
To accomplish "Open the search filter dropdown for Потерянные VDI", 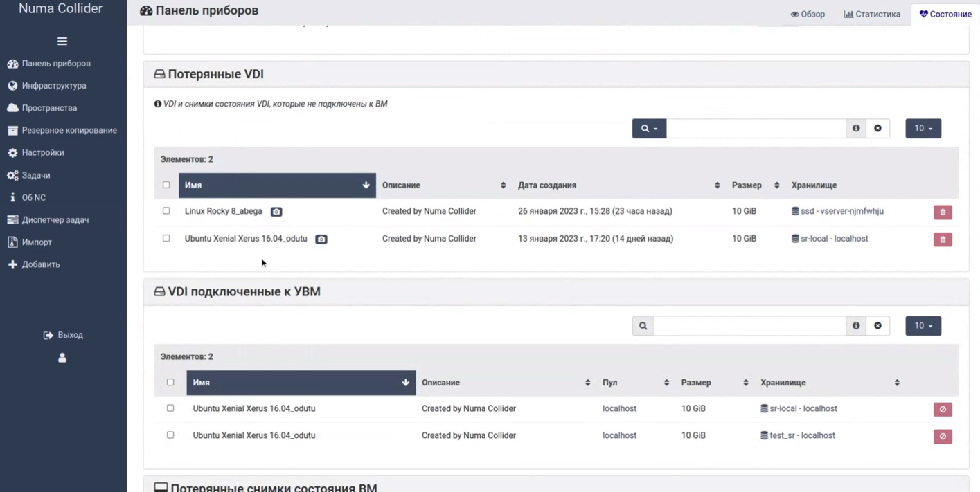I will [x=649, y=128].
